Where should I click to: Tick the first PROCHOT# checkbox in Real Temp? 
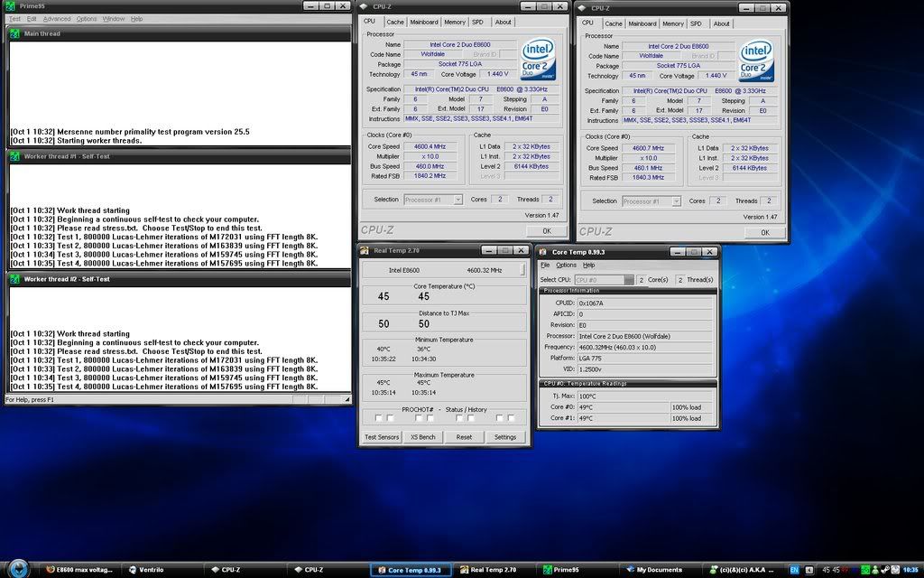coord(378,418)
